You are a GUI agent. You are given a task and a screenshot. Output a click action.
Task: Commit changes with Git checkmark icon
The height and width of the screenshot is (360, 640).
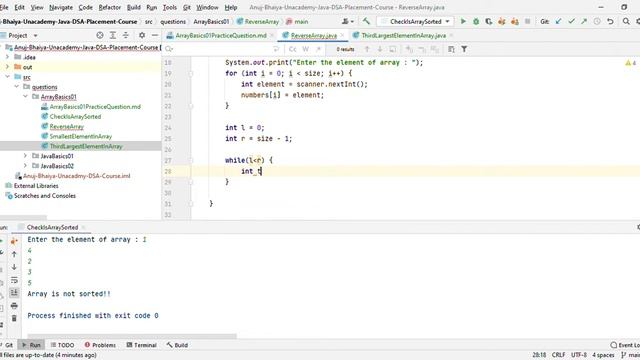(x=571, y=21)
